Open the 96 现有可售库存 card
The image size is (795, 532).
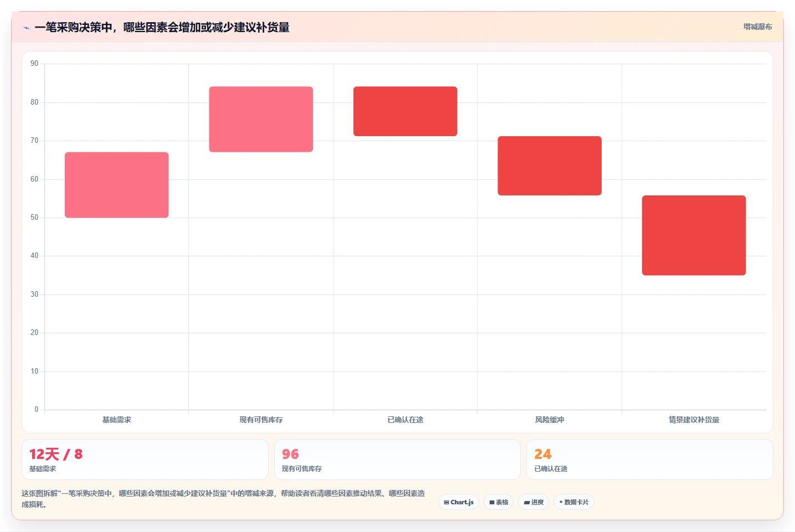coord(397,459)
